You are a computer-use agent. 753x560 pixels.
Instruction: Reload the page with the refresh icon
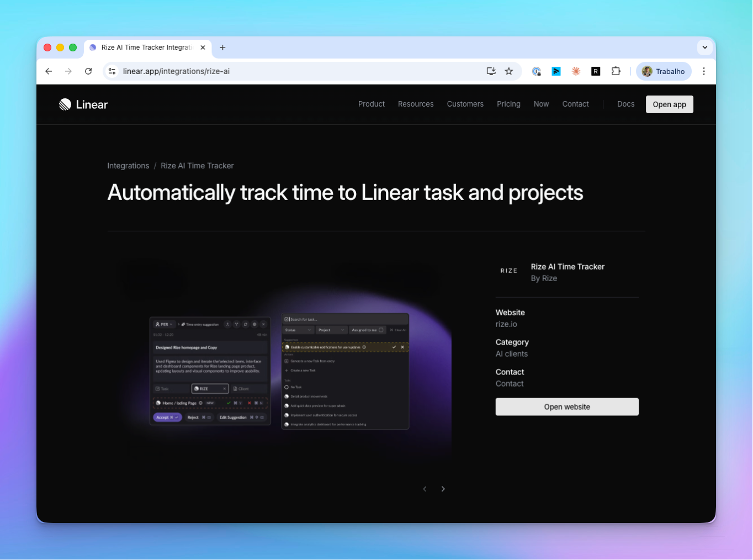click(88, 71)
